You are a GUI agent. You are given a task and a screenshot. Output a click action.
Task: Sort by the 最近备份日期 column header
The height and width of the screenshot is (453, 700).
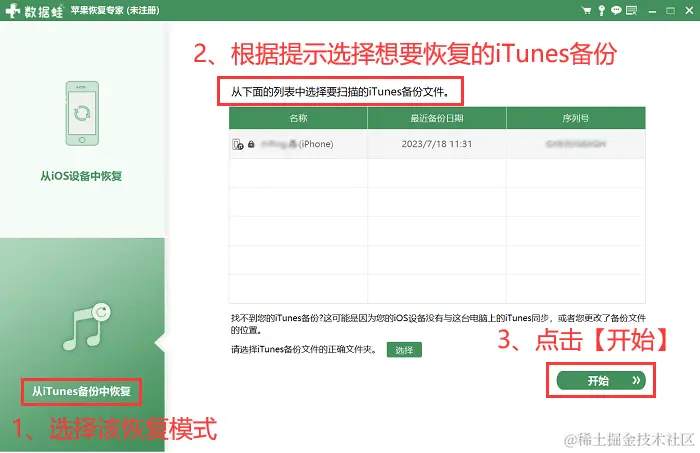coord(437,118)
